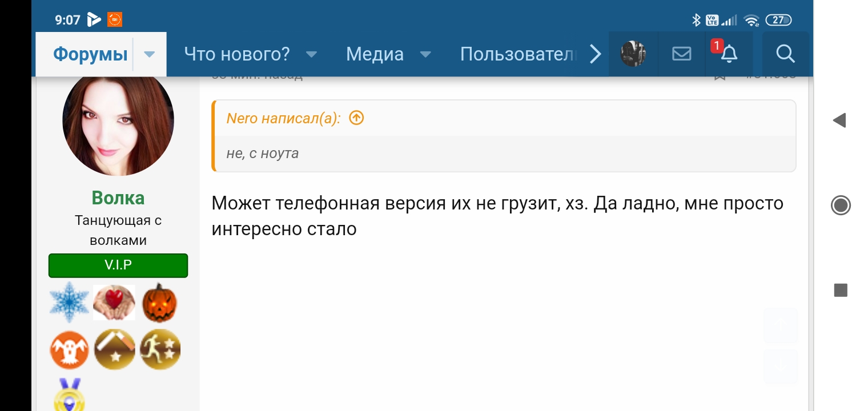The image size is (868, 411).
Task: Click the orange ghost badge
Action: (69, 349)
